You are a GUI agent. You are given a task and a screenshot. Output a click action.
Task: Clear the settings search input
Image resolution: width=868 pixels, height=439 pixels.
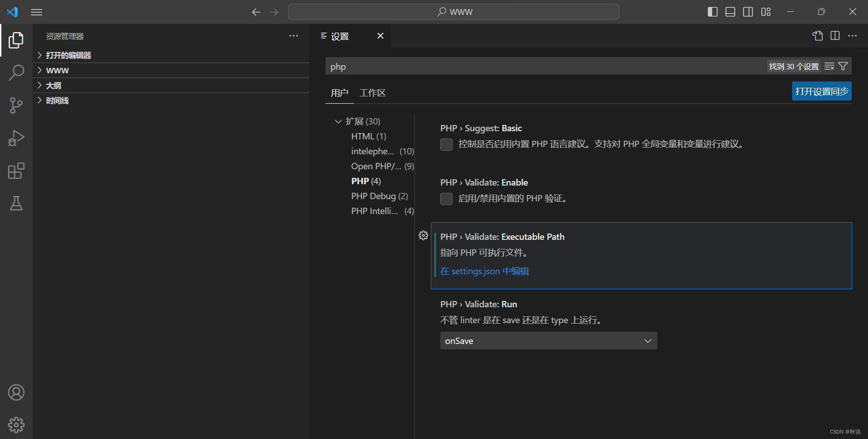pyautogui.click(x=829, y=67)
